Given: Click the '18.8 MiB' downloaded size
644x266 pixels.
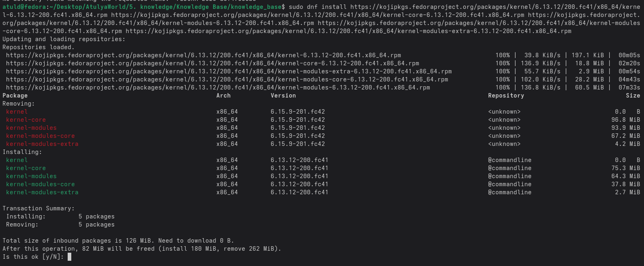Looking at the screenshot, I should 590,63.
